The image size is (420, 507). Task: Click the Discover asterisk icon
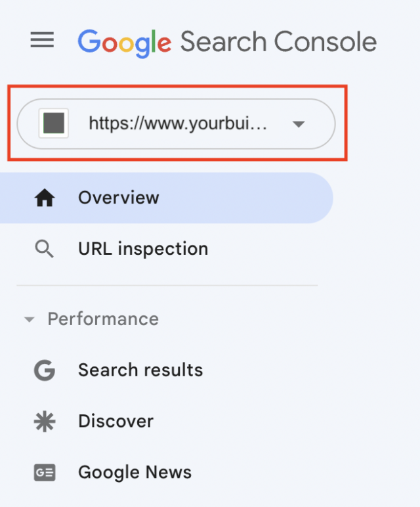coord(45,422)
